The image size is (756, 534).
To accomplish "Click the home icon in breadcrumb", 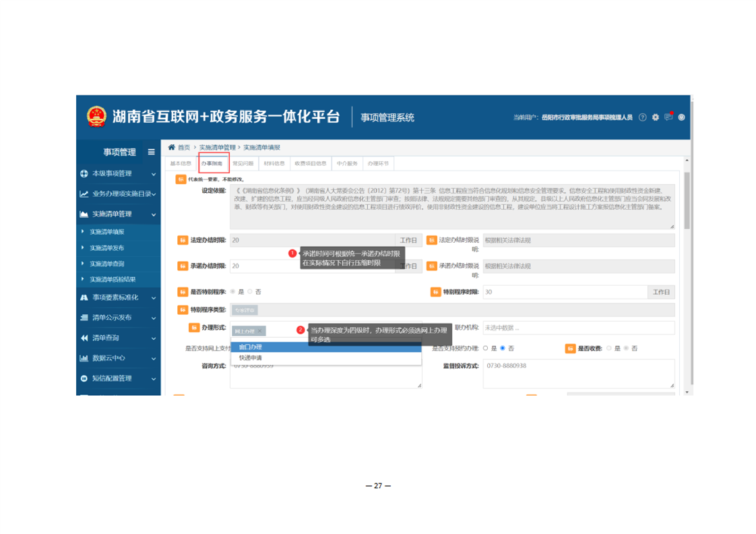I will pyautogui.click(x=172, y=147).
